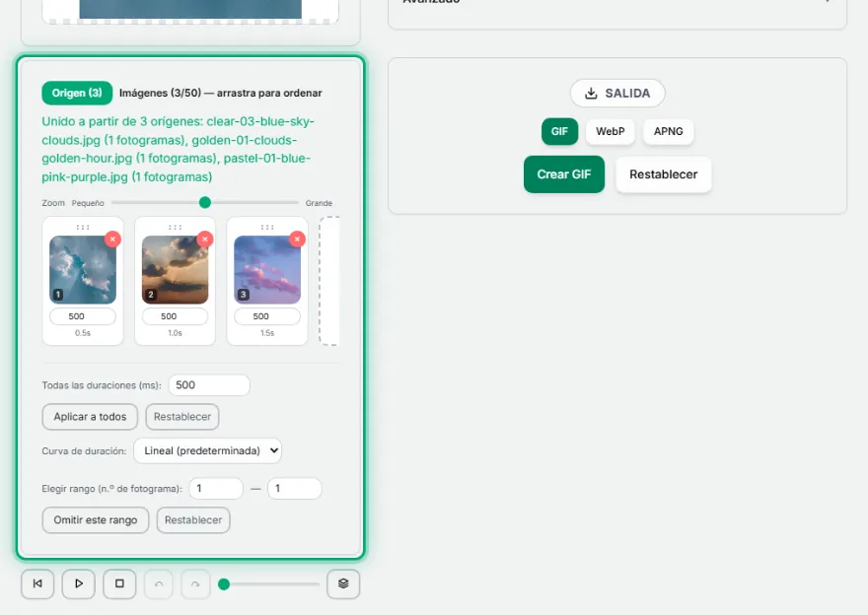
Task: Grab the drag handle above frame 2
Action: [x=175, y=227]
